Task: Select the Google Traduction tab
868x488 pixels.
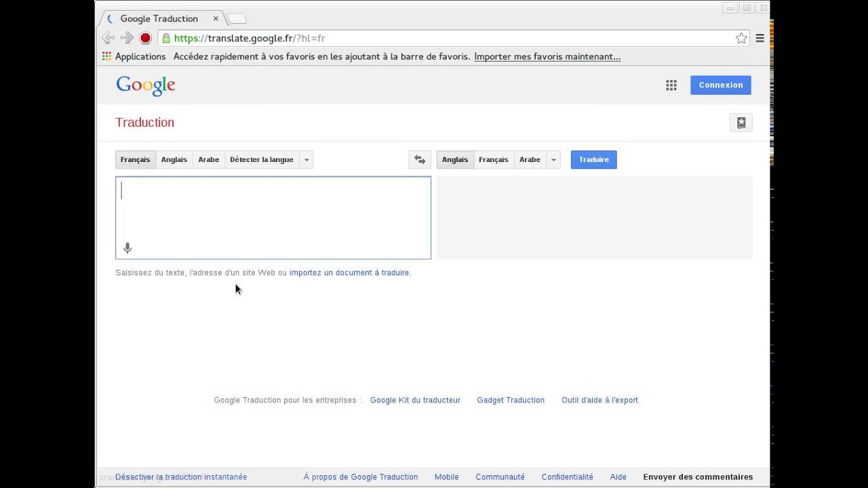Action: point(163,18)
